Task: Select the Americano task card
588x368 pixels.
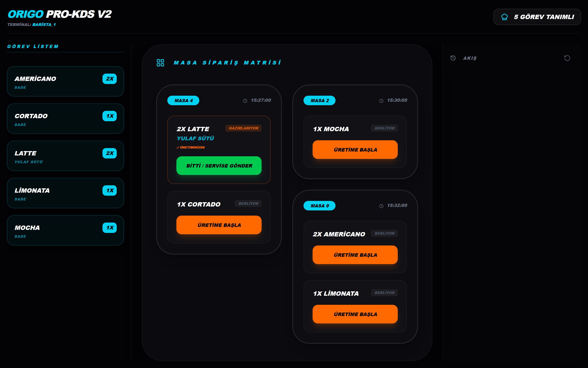Action: point(65,81)
